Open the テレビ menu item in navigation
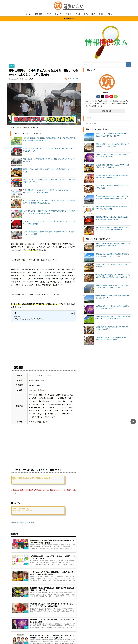Image resolution: width=138 pixels, height=644 pixels. tap(110, 14)
